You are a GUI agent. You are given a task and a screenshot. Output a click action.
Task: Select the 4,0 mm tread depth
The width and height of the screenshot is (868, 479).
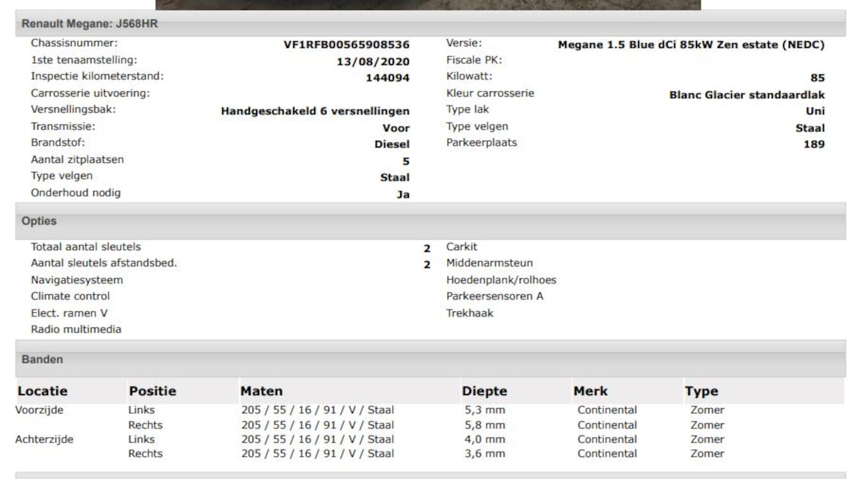click(x=485, y=440)
